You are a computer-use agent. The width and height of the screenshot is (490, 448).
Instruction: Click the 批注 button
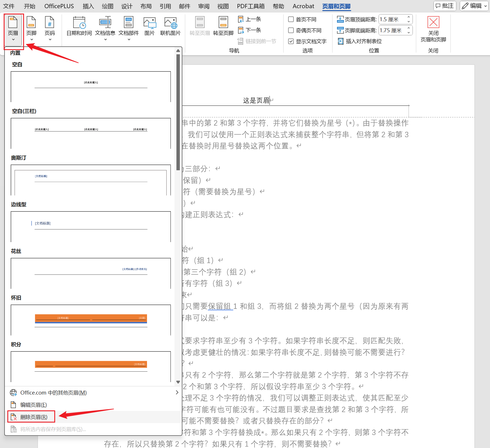(x=444, y=6)
